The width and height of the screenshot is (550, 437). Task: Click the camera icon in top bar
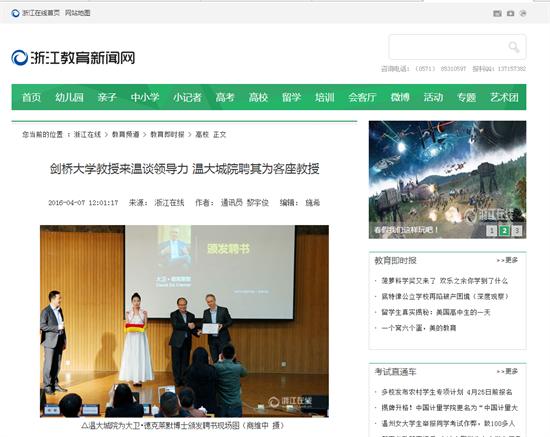click(510, 13)
